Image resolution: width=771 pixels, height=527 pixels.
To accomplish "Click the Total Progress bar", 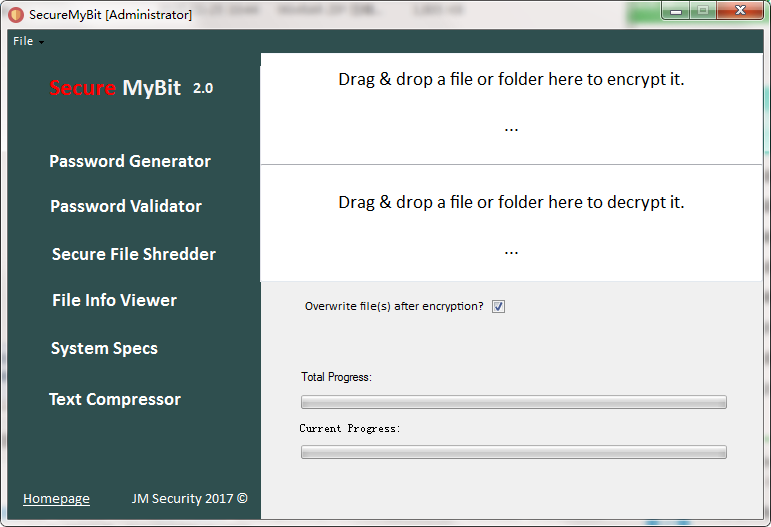I will (513, 402).
